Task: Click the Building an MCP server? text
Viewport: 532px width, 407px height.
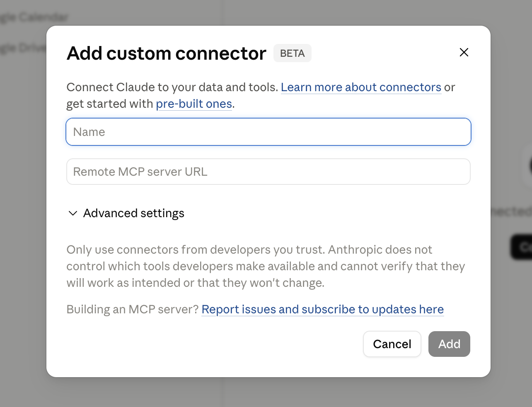Action: click(133, 309)
